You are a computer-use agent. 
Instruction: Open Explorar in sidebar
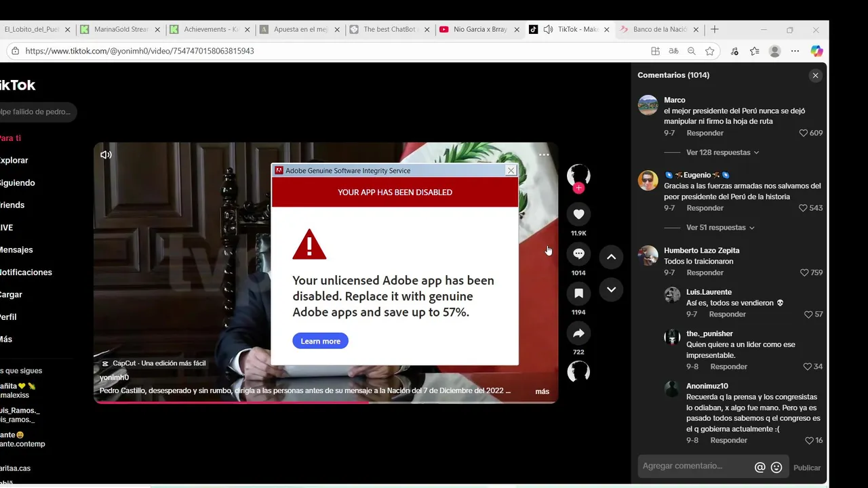tap(14, 161)
